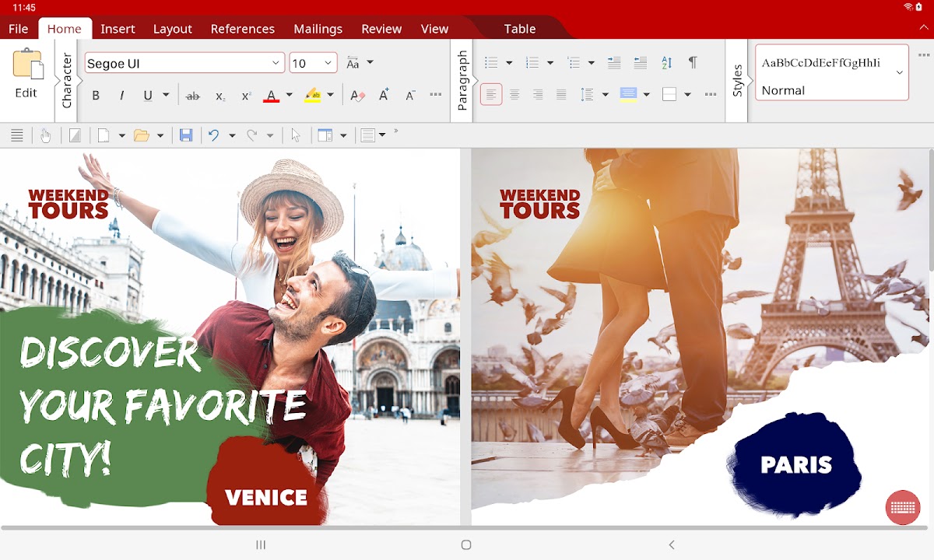Show the on-screen keyboard with the red button

coord(903,507)
